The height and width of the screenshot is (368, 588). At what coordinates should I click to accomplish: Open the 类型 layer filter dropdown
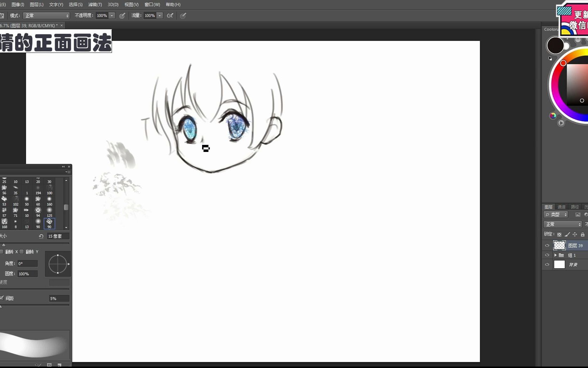click(556, 214)
